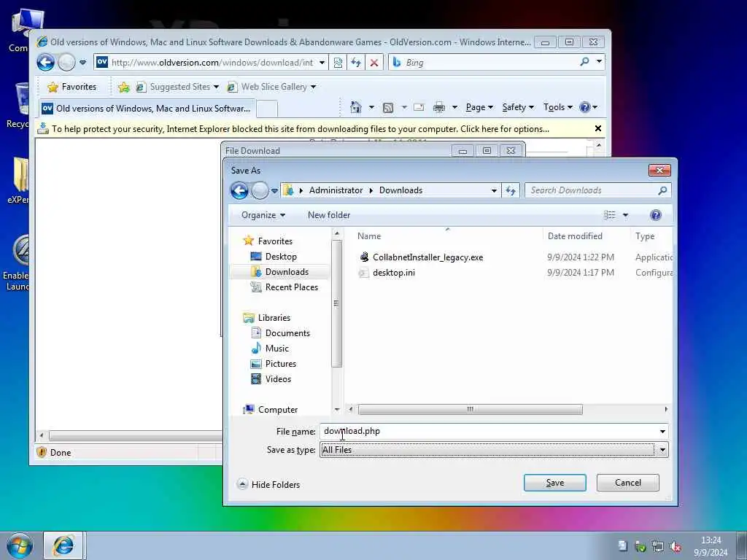
Task: Click the Bing search magnifier icon
Action: (584, 62)
